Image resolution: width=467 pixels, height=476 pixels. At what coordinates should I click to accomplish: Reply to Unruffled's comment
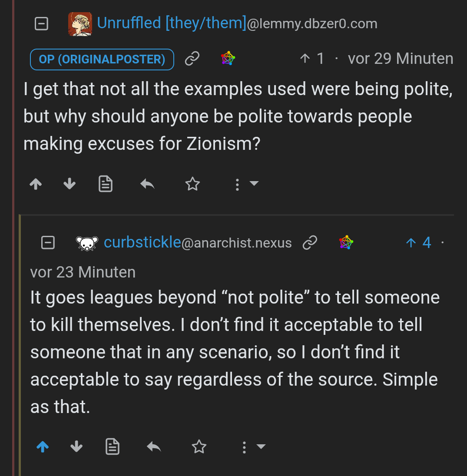tap(148, 185)
